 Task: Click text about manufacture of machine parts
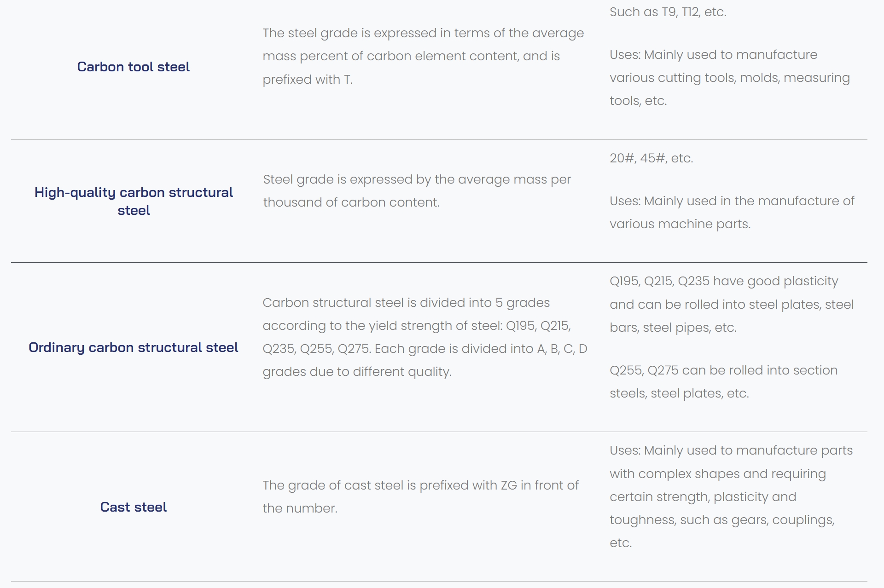pyautogui.click(x=732, y=213)
